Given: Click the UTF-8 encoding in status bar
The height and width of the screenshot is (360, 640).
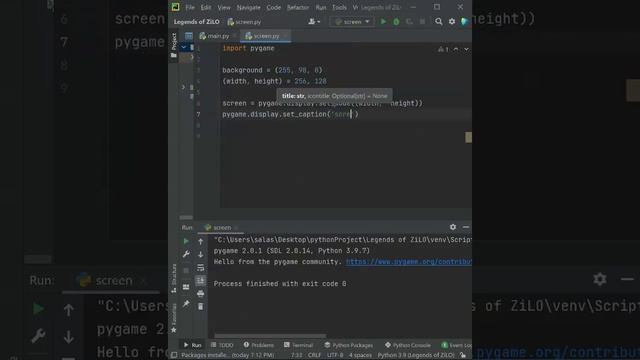Looking at the screenshot, I should 335,355.
